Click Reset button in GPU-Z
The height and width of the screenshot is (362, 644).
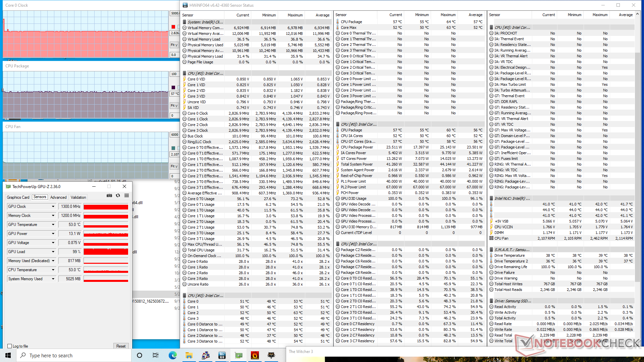(x=121, y=346)
